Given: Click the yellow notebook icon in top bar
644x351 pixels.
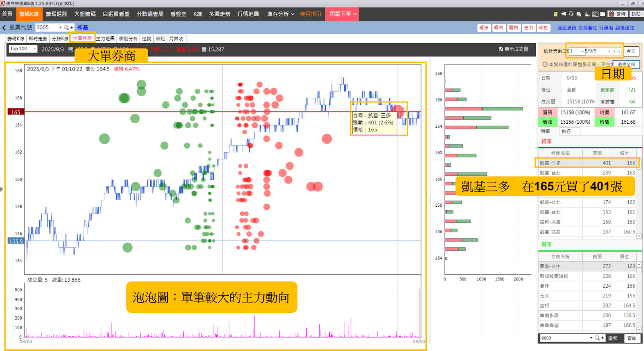Looking at the screenshot, I should coord(555,14).
